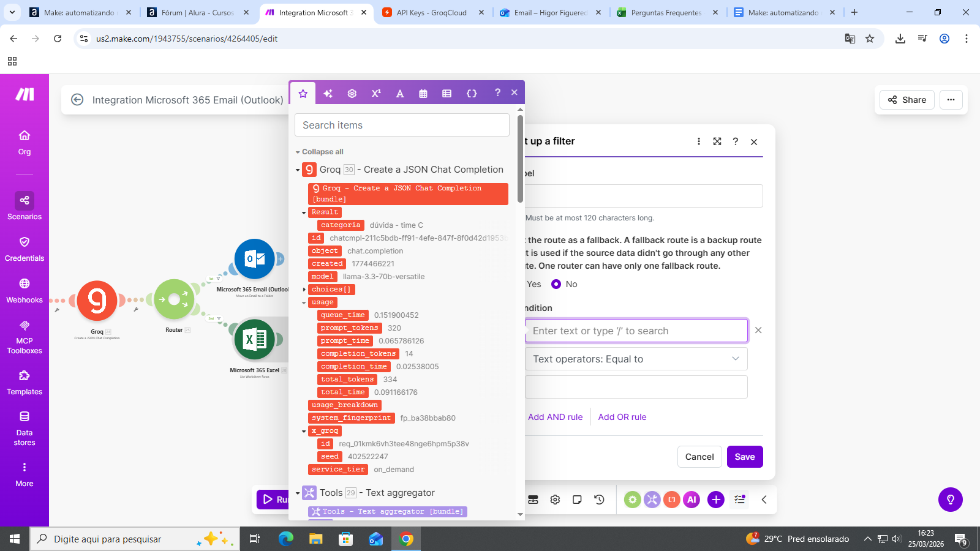980x551 pixels.
Task: Open the filter dialog's three-dot menu
Action: pos(699,141)
